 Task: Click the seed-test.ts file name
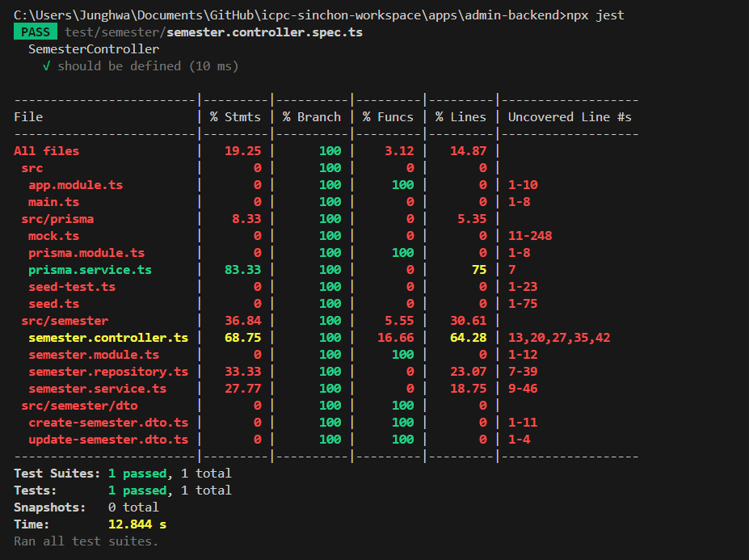tap(72, 287)
